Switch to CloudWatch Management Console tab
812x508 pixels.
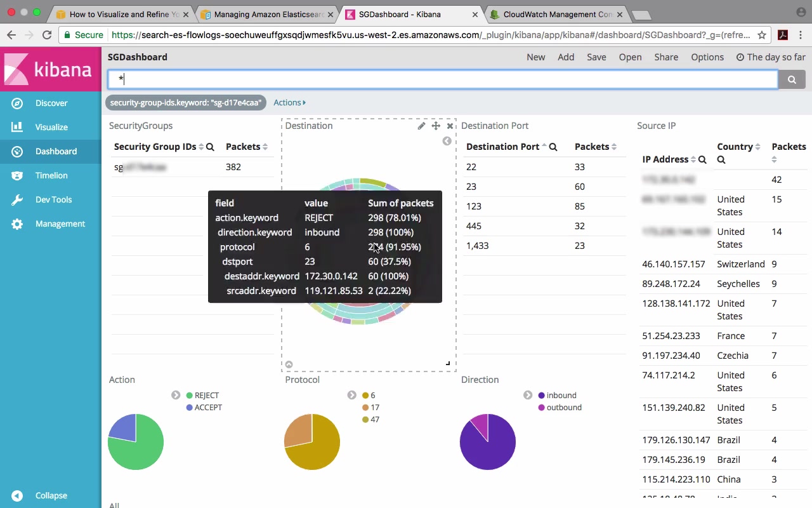coord(552,14)
